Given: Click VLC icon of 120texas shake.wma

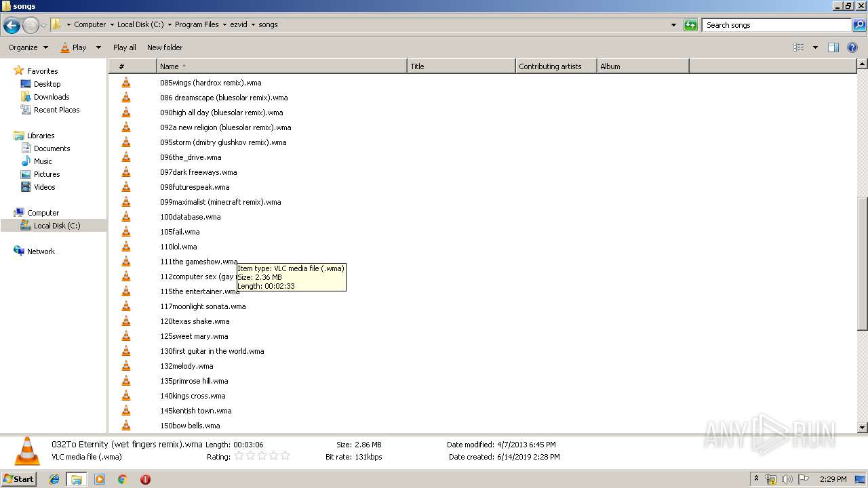Looking at the screenshot, I should [125, 321].
